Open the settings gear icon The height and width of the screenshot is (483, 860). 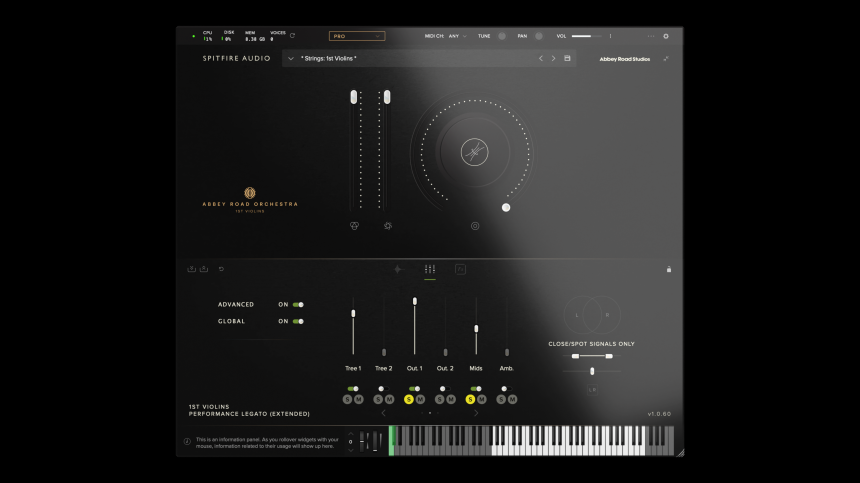click(x=666, y=36)
